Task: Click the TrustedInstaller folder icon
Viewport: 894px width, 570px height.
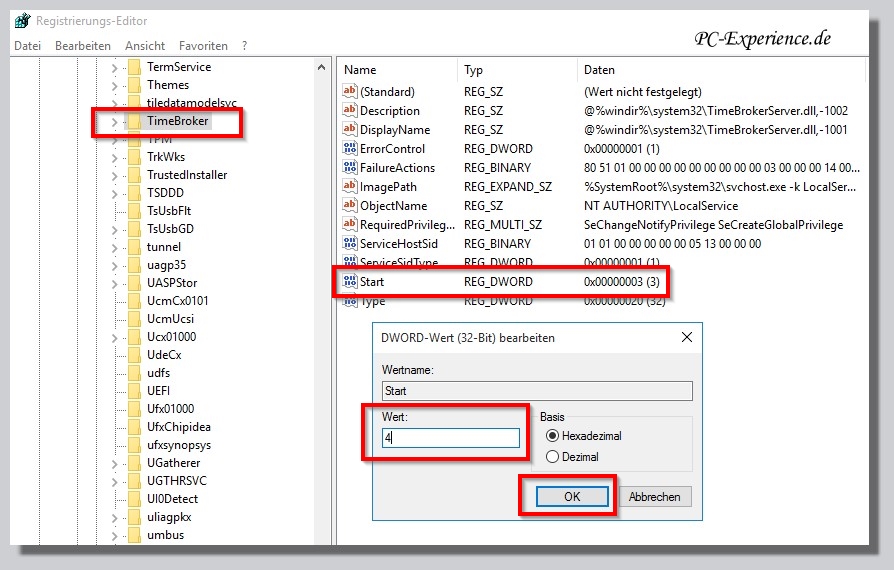Action: 134,175
